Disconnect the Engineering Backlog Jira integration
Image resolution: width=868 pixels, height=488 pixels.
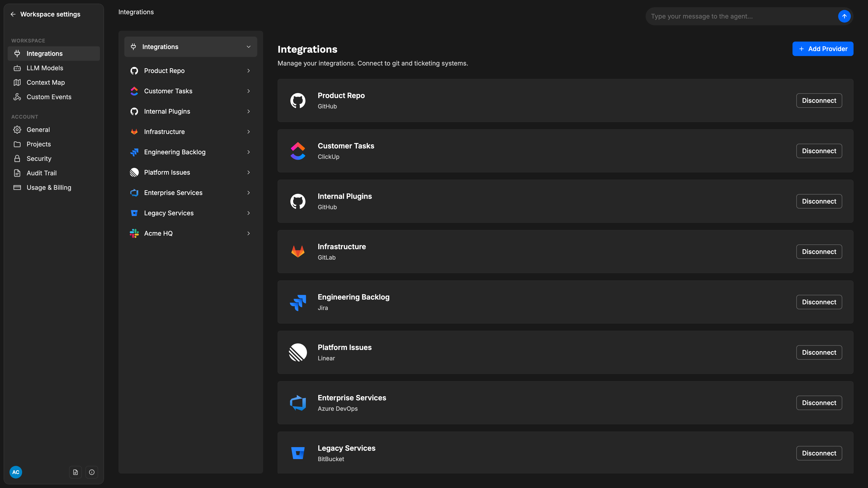pyautogui.click(x=819, y=302)
